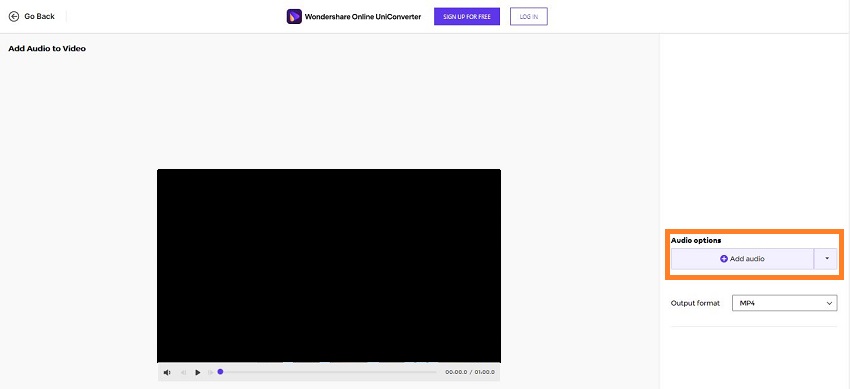Image resolution: width=850 pixels, height=389 pixels.
Task: Mute the video with the speaker icon
Action: pyautogui.click(x=167, y=372)
